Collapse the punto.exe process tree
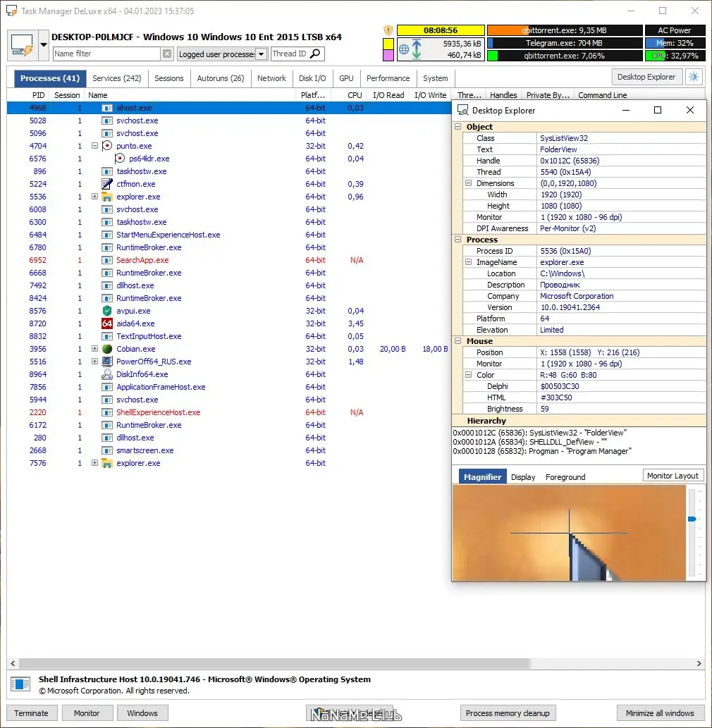 point(94,146)
